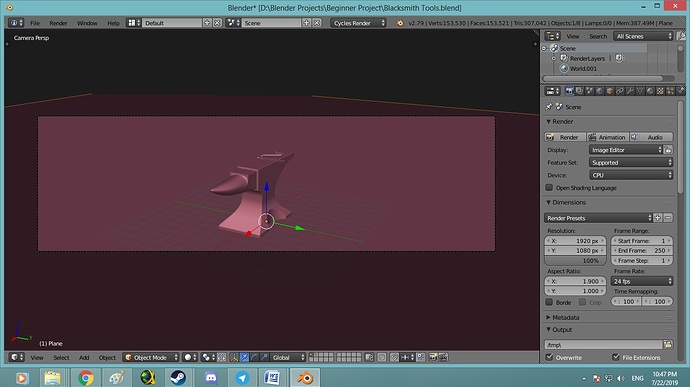
Task: Select the scale manipulator icon
Action: click(x=264, y=357)
